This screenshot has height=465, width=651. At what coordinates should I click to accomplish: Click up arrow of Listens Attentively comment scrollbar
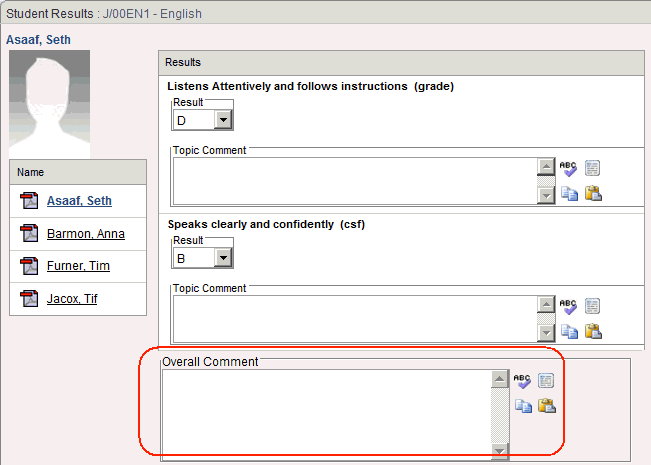[x=546, y=166]
